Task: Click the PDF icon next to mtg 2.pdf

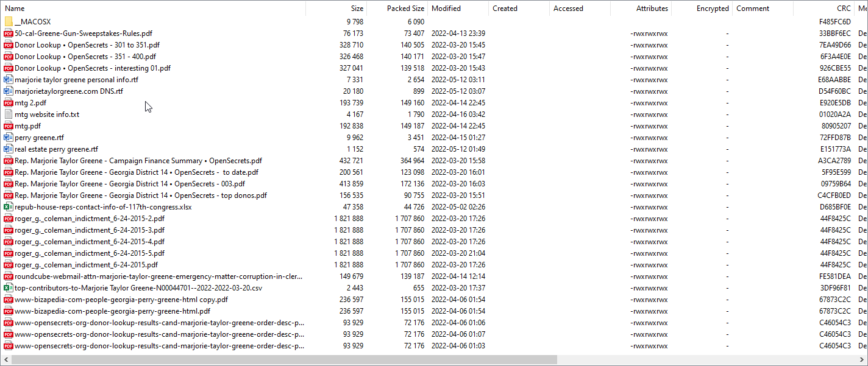Action: pyautogui.click(x=9, y=102)
